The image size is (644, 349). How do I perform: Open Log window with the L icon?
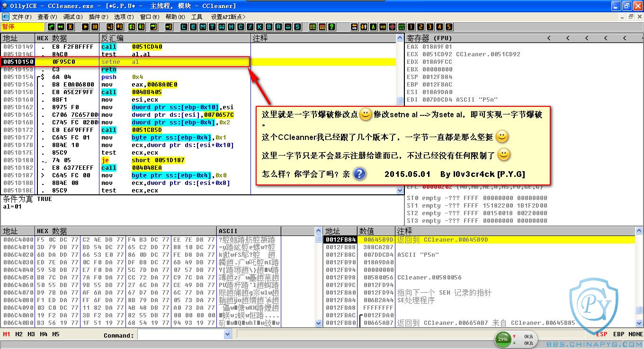coord(184,27)
